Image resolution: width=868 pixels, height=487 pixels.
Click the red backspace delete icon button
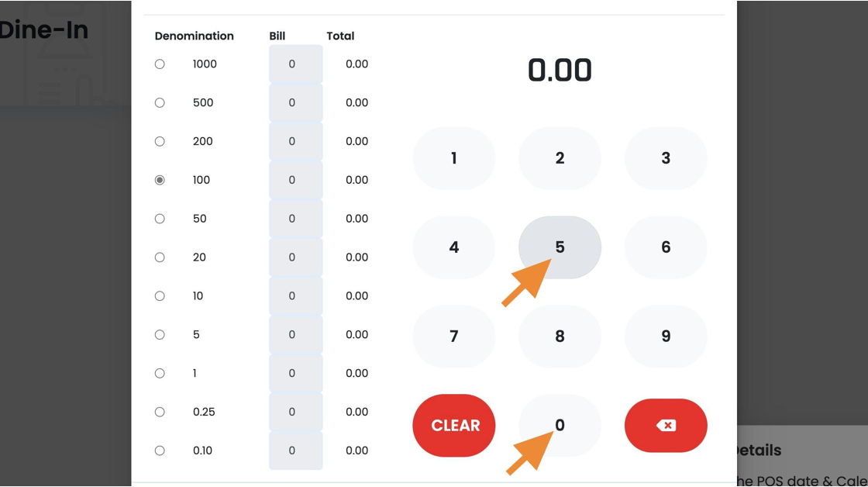(666, 426)
